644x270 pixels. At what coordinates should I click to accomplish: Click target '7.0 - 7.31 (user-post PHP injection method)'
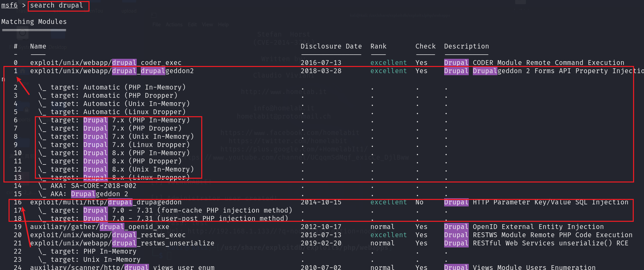[x=163, y=218]
